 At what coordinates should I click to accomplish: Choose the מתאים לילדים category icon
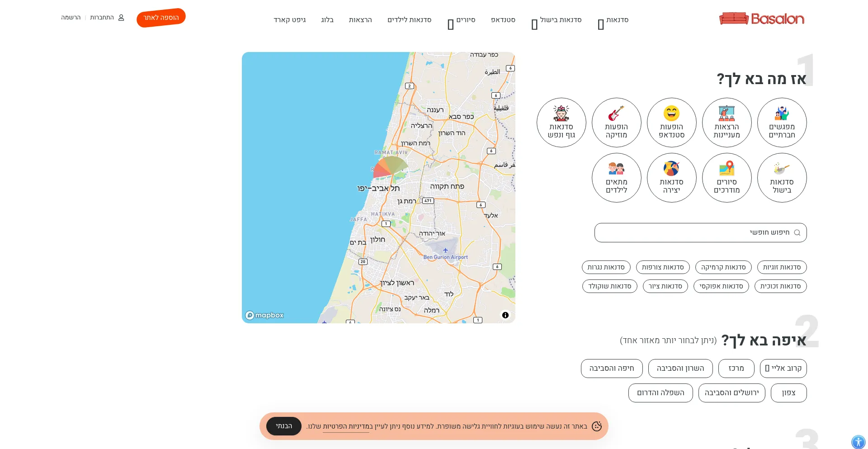pyautogui.click(x=616, y=178)
